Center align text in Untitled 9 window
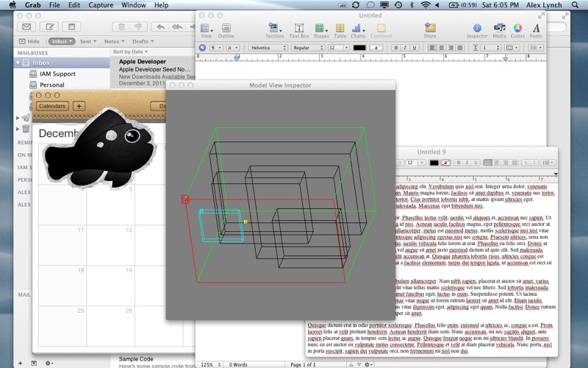Image resolution: width=588 pixels, height=368 pixels. tap(497, 163)
